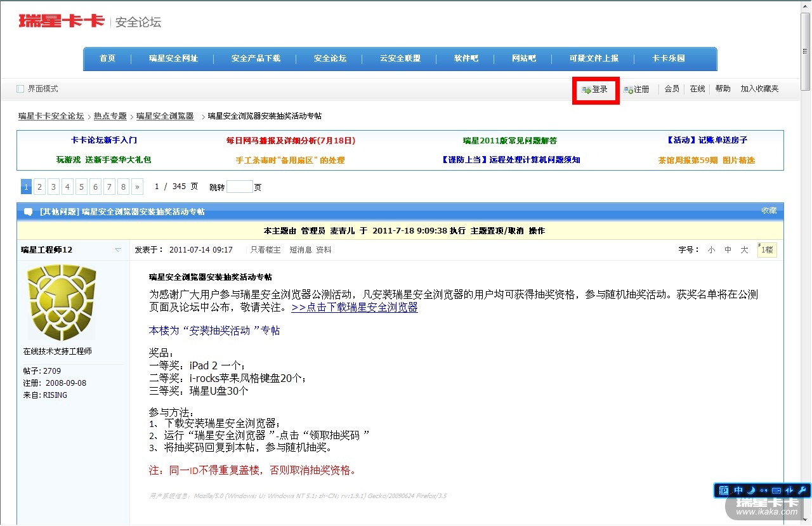Click 短消息 to message the poster
Viewport: 812px width, 526px height.
click(301, 250)
